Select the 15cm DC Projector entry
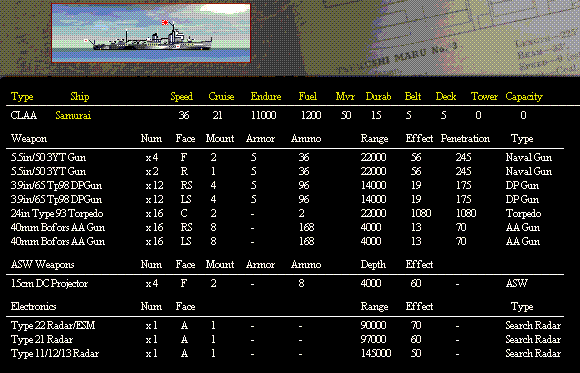This screenshot has height=373, width=580. 49,283
